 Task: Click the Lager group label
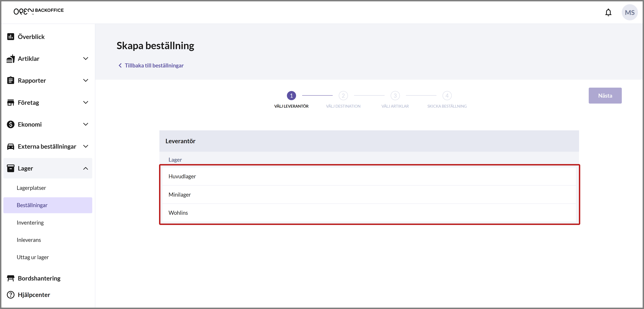click(175, 160)
